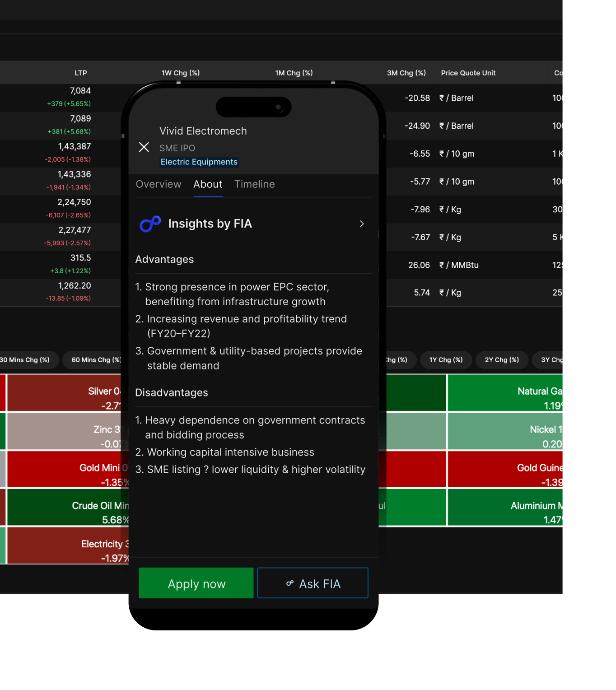Click the Price Quote Unit column header
This screenshot has width=616, height=690.
point(468,73)
